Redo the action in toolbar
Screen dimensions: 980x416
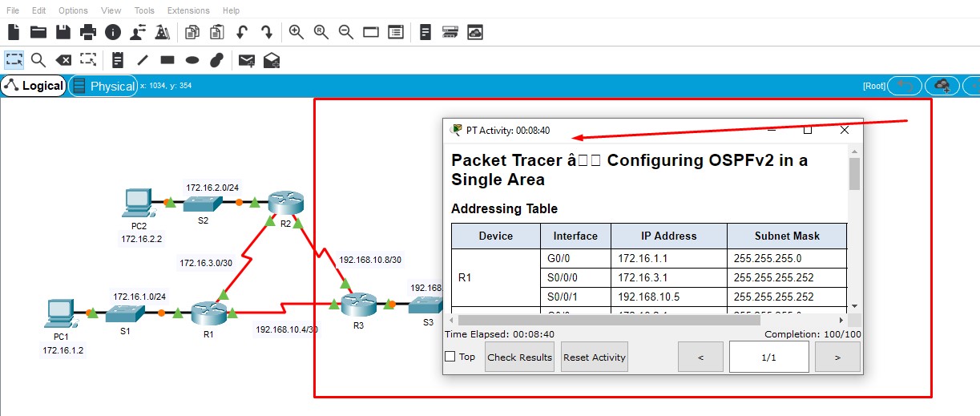point(267,32)
